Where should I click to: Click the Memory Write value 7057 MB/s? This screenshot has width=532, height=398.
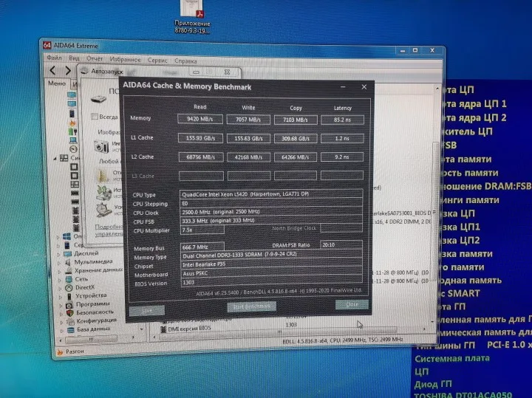(248, 120)
